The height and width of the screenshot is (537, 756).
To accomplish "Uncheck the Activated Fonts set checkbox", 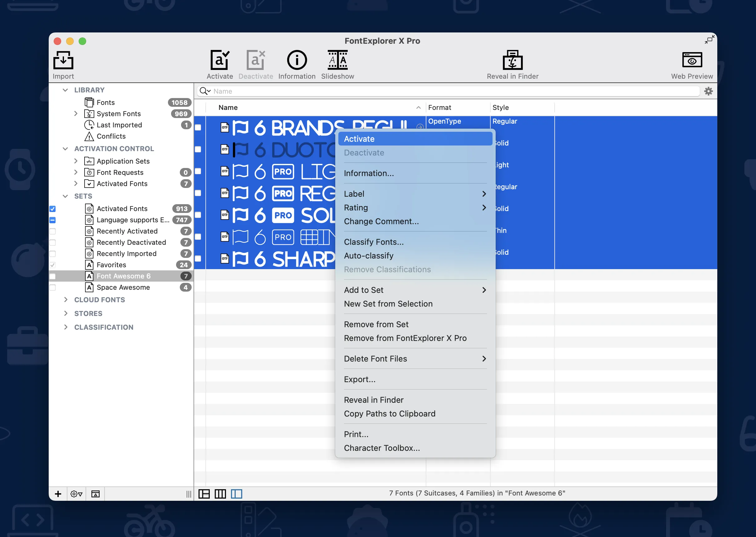I will coord(52,209).
